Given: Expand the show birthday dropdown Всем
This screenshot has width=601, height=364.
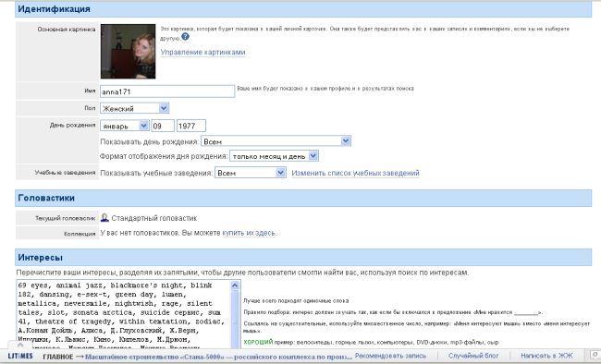Looking at the screenshot, I should pyautogui.click(x=276, y=141).
